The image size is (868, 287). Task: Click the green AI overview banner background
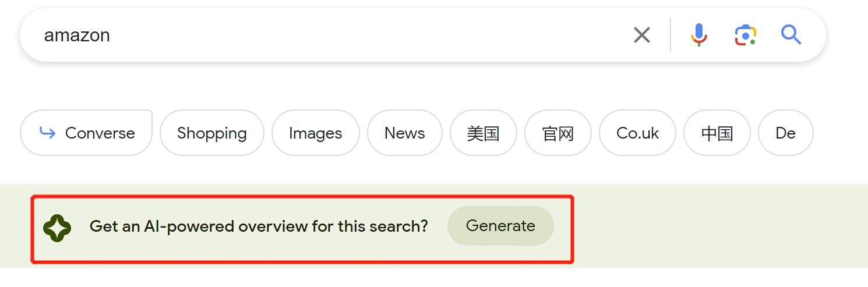[717, 226]
